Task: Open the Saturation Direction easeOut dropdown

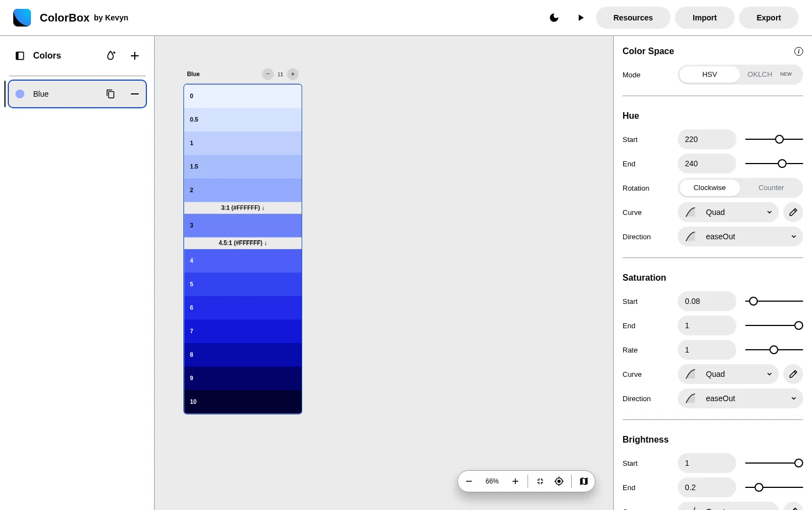Action: (740, 398)
